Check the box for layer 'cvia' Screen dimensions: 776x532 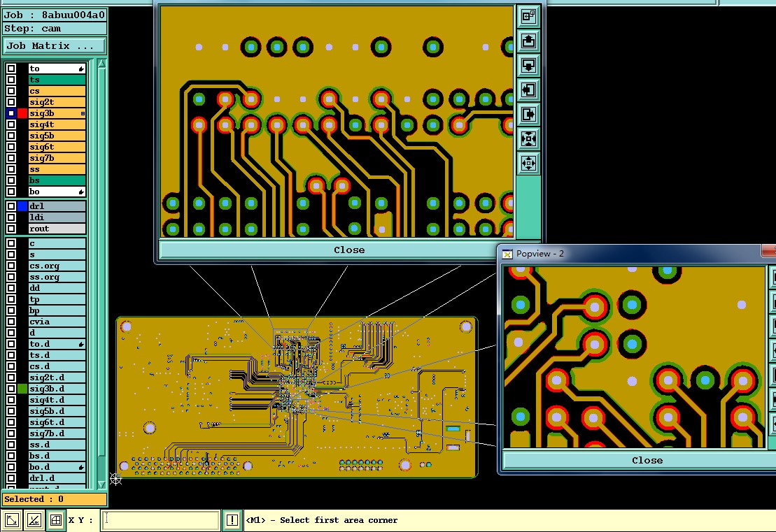tap(11, 322)
